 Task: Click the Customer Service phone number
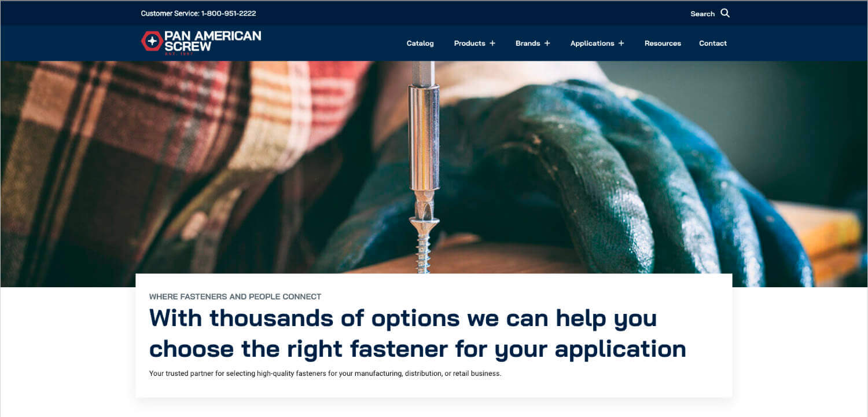229,13
